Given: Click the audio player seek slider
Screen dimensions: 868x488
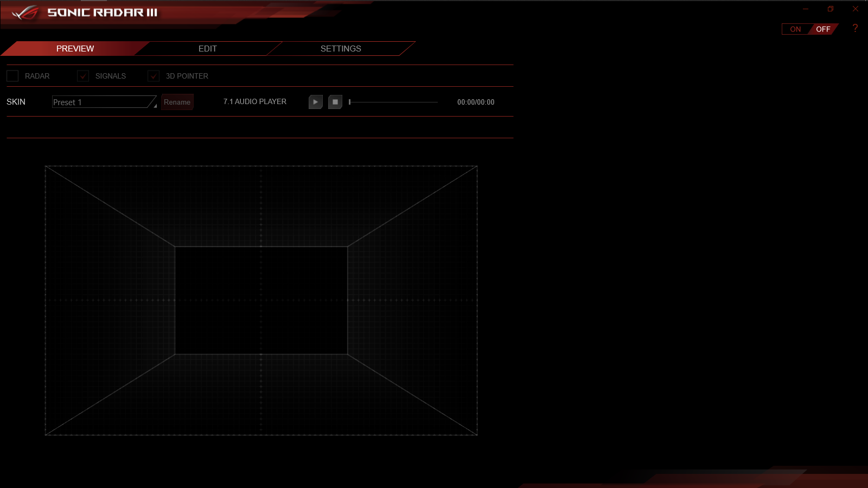Looking at the screenshot, I should [x=393, y=102].
